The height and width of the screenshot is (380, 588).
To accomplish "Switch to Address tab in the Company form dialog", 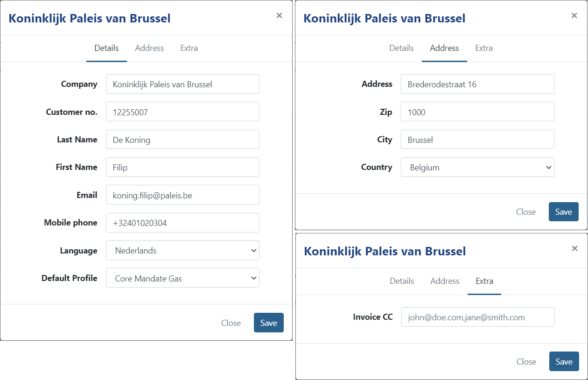I will (149, 48).
